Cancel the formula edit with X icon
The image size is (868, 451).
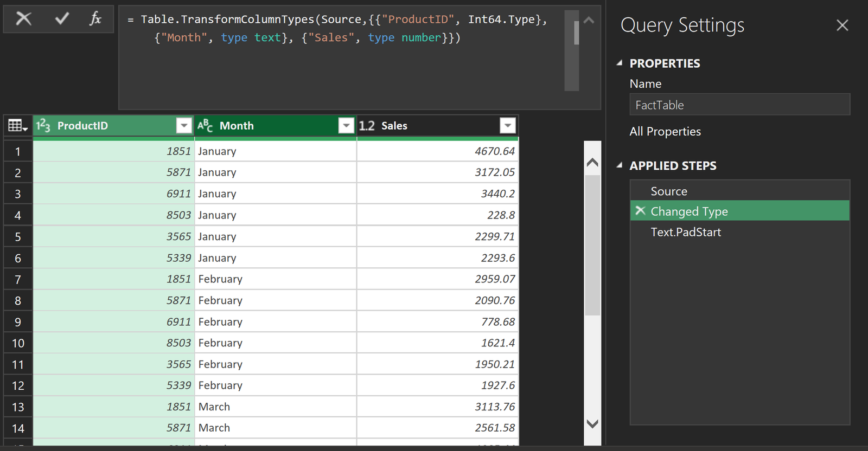(23, 19)
